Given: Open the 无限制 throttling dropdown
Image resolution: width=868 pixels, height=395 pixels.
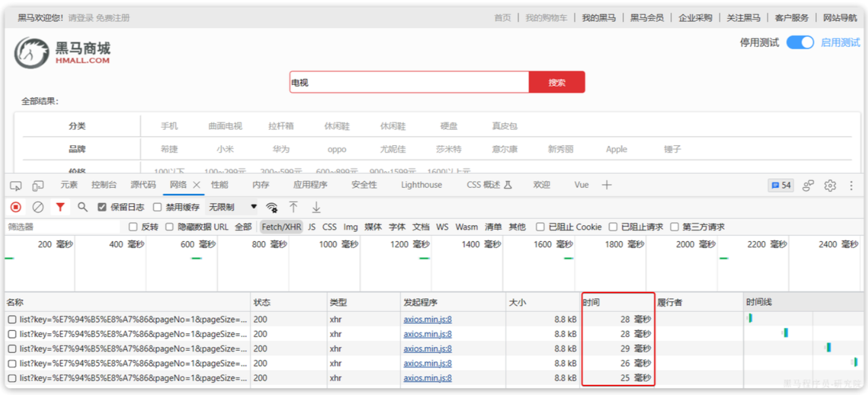Looking at the screenshot, I should point(232,207).
